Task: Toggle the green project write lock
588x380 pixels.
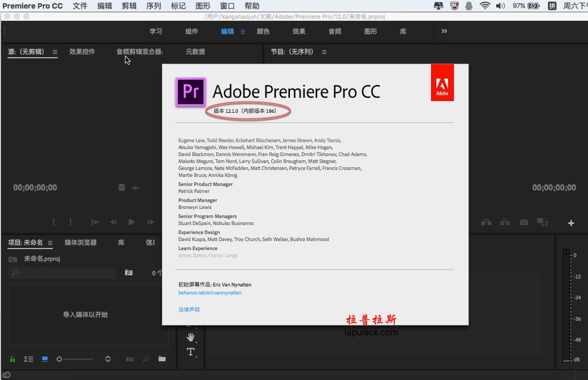Action: click(12, 359)
